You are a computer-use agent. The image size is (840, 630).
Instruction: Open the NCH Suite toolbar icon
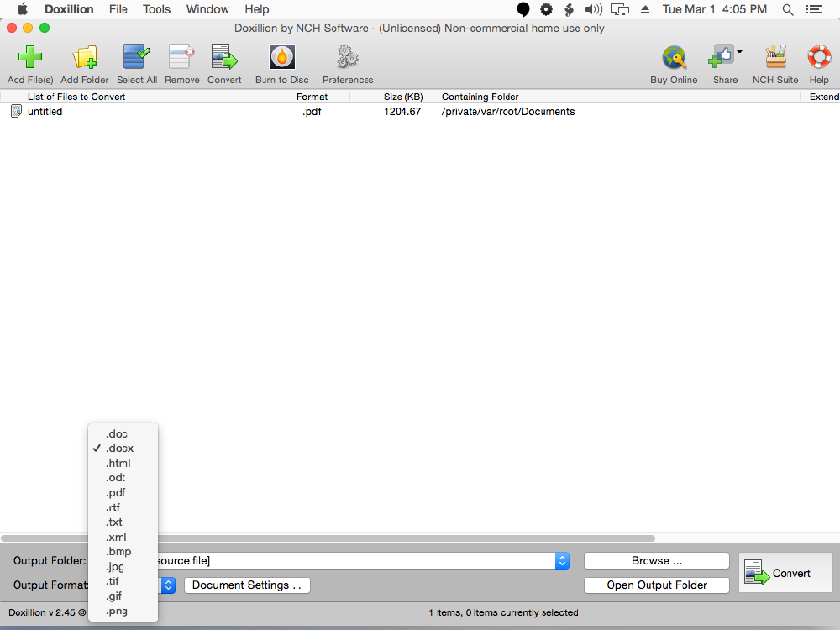(775, 57)
